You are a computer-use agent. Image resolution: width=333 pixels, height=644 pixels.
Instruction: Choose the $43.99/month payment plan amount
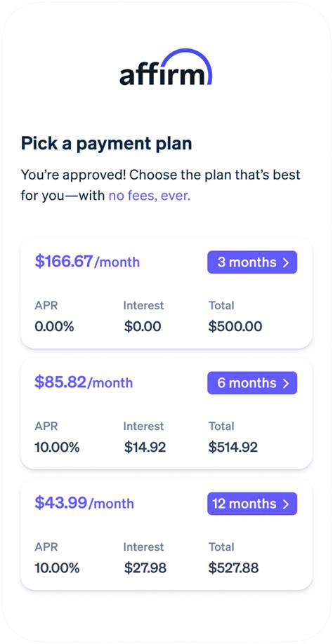(84, 503)
